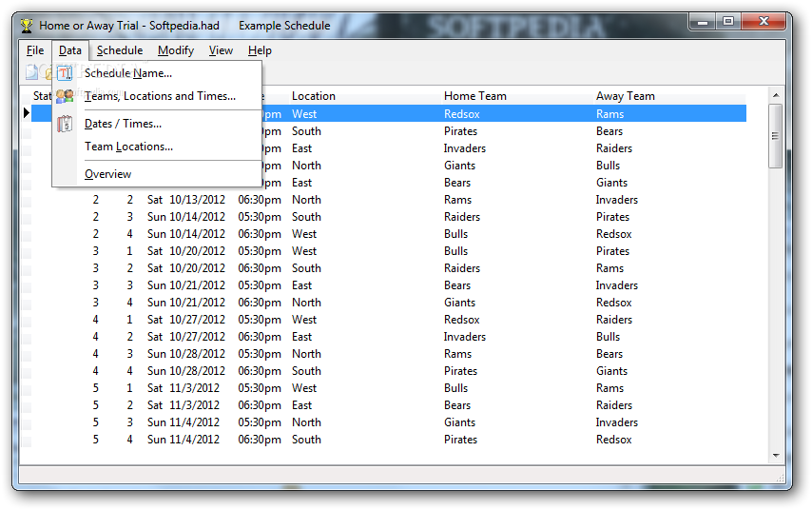Image resolution: width=812 pixels, height=510 pixels.
Task: Click the trophy application icon in title bar
Action: [x=27, y=26]
